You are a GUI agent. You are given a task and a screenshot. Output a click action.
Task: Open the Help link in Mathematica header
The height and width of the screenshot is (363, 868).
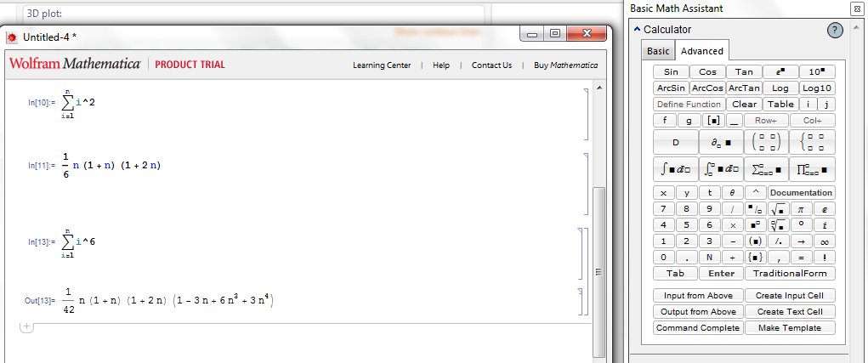(441, 65)
